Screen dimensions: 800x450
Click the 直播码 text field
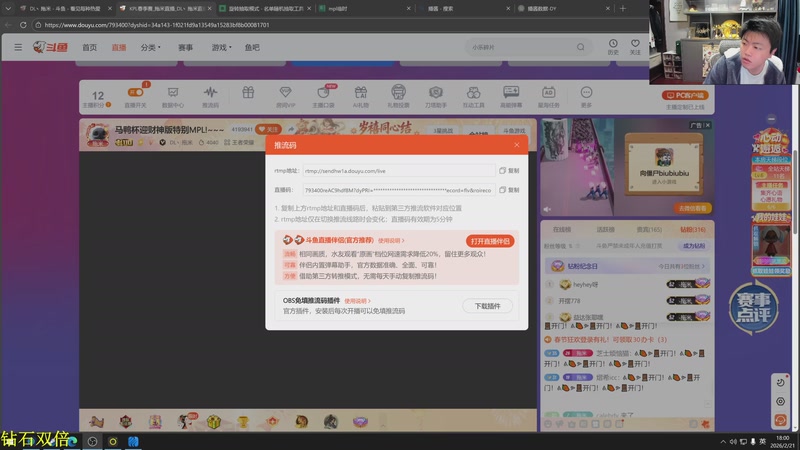click(x=398, y=190)
